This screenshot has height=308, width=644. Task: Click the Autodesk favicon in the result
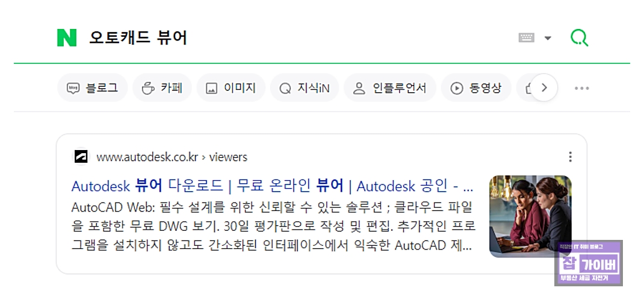pyautogui.click(x=81, y=157)
